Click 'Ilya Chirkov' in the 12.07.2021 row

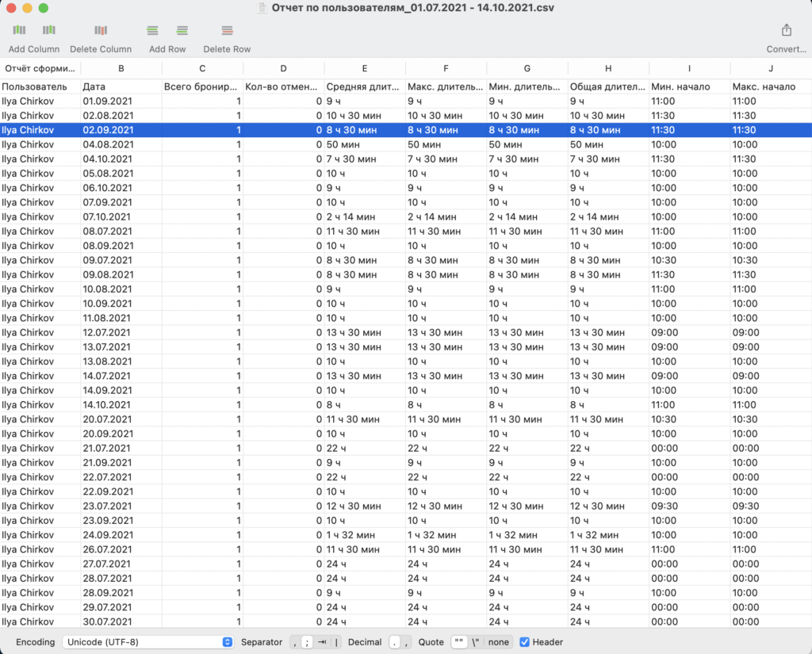point(28,332)
